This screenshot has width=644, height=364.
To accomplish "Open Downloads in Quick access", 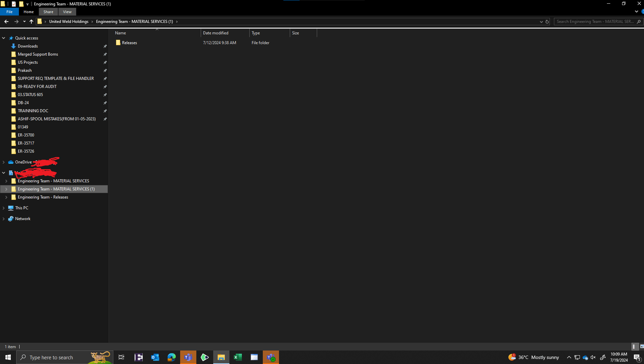I will pos(28,46).
